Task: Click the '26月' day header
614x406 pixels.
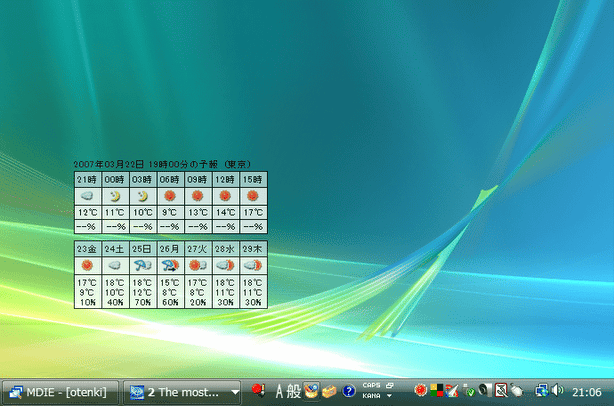Action: click(x=170, y=249)
